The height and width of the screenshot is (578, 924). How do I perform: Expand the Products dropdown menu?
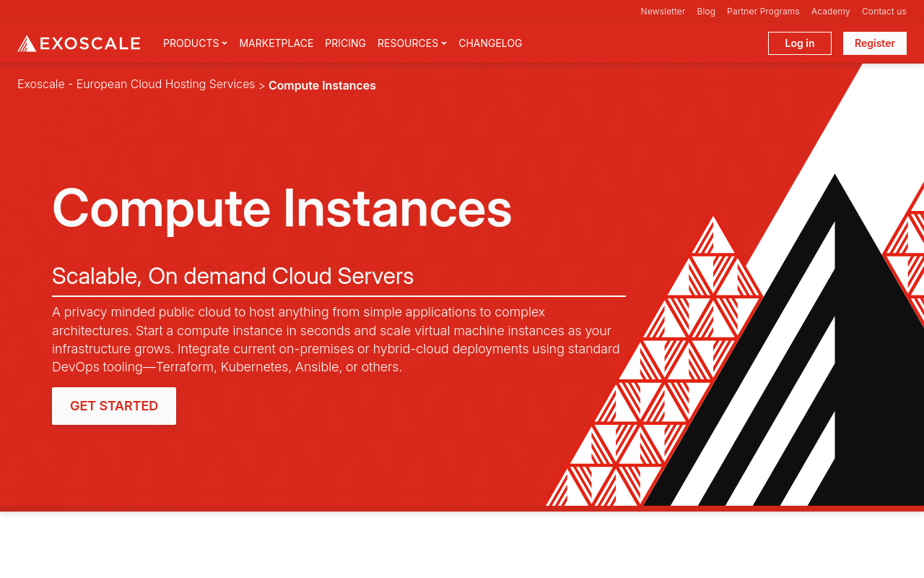tap(195, 43)
